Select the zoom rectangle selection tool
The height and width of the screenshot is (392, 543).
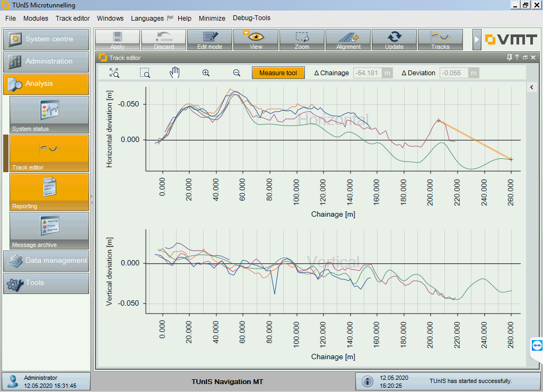pyautogui.click(x=145, y=73)
